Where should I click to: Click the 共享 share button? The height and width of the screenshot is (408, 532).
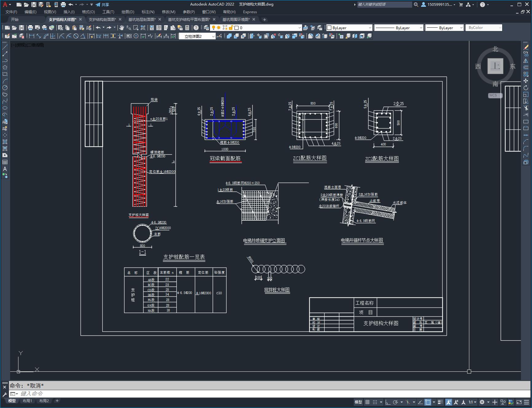102,5
